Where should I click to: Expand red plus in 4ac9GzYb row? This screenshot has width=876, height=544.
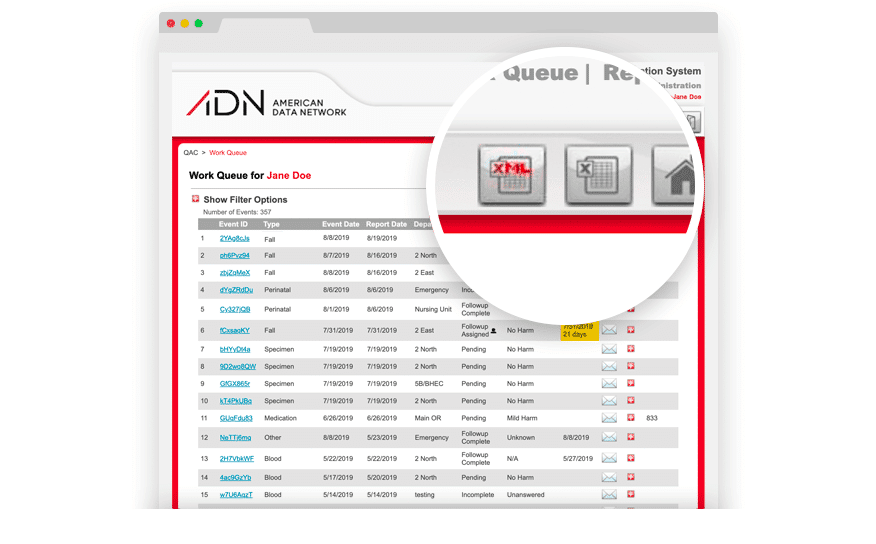pyautogui.click(x=631, y=477)
